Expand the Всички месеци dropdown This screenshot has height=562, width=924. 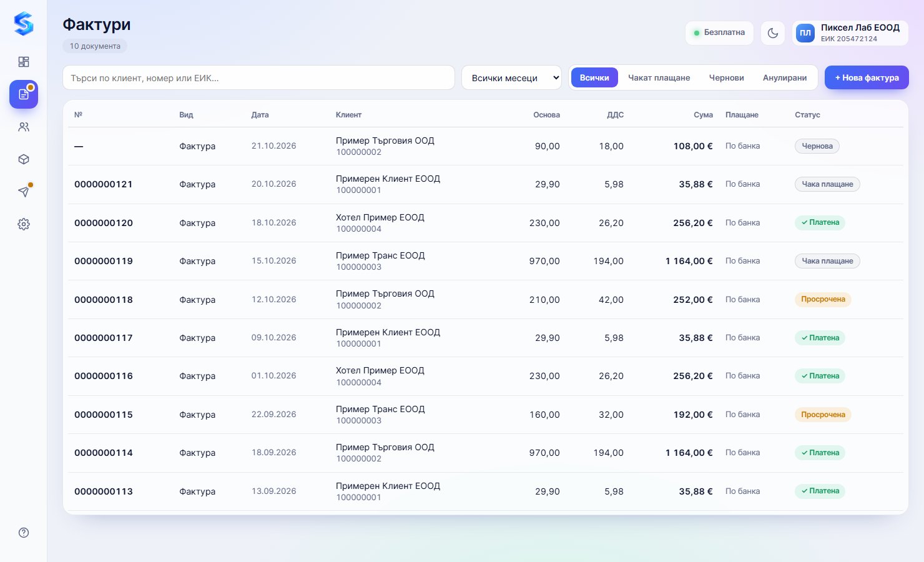pos(511,78)
